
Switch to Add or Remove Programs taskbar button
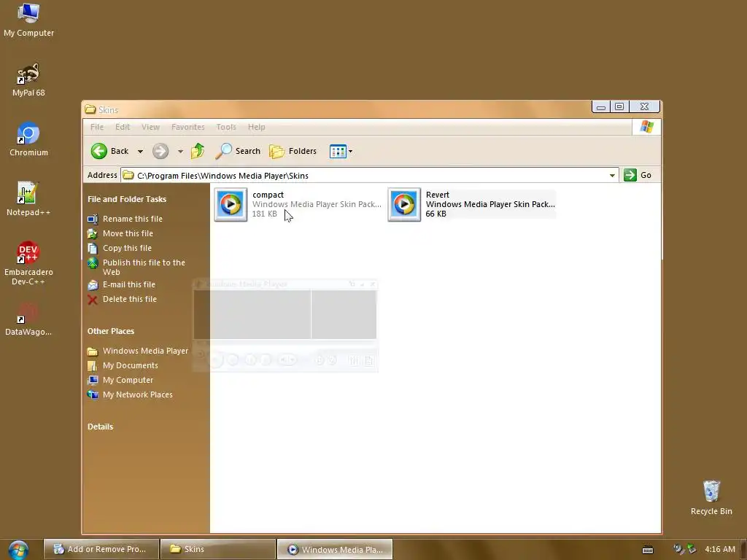coord(101,549)
